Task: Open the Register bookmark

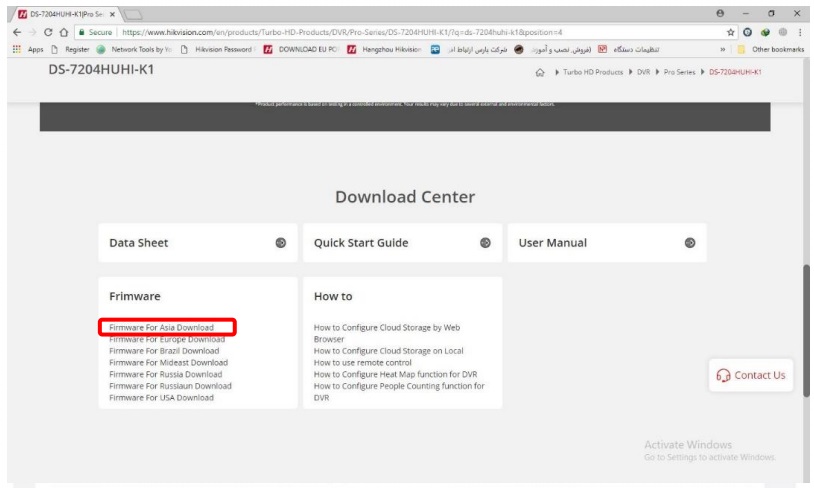Action: coord(70,49)
